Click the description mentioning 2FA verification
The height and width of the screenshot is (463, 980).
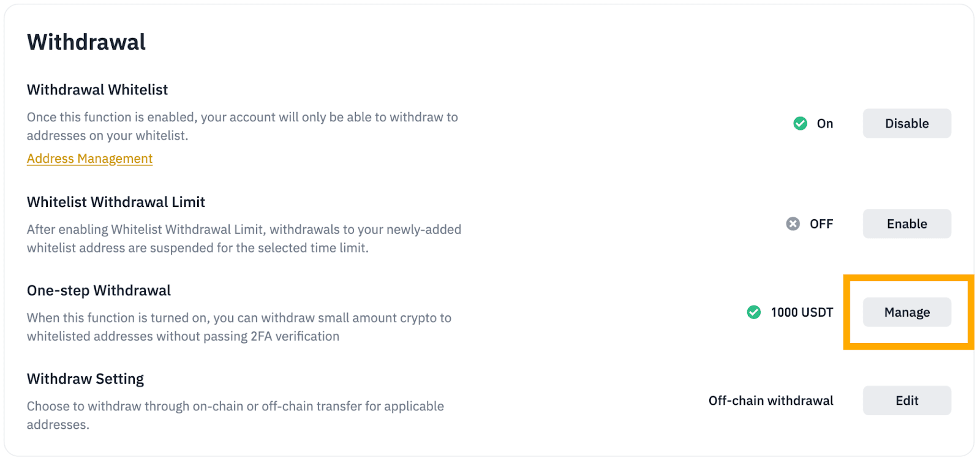[x=239, y=327]
